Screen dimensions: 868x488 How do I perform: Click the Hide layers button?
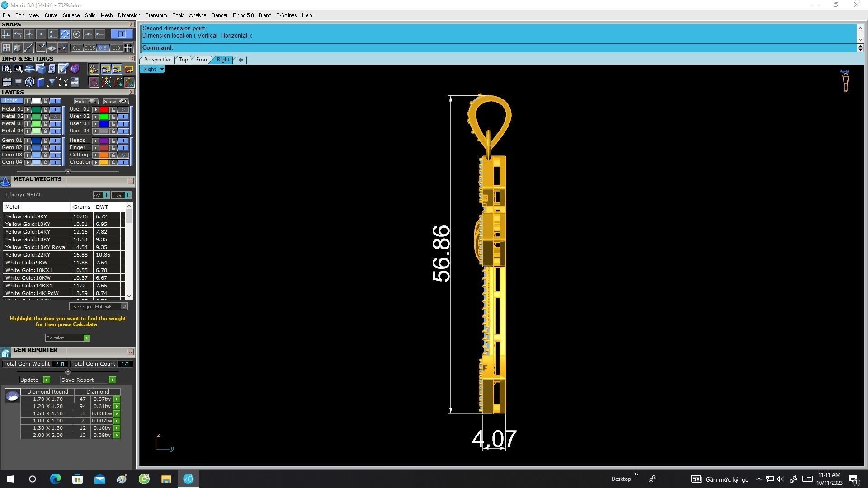[x=86, y=101]
